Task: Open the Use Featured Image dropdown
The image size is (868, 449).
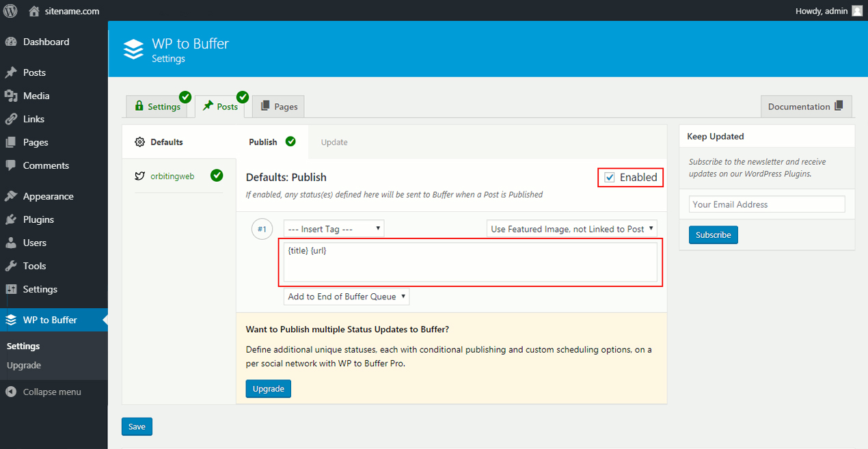Action: 572,229
